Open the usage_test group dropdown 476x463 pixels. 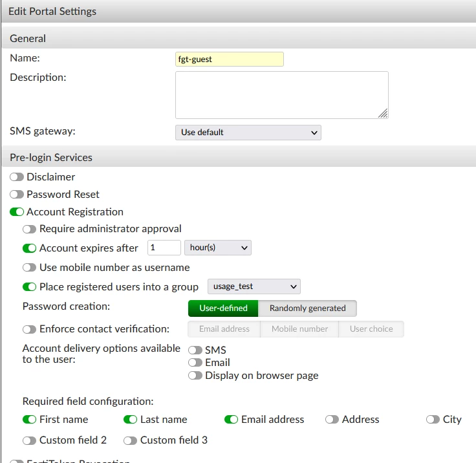click(x=254, y=286)
